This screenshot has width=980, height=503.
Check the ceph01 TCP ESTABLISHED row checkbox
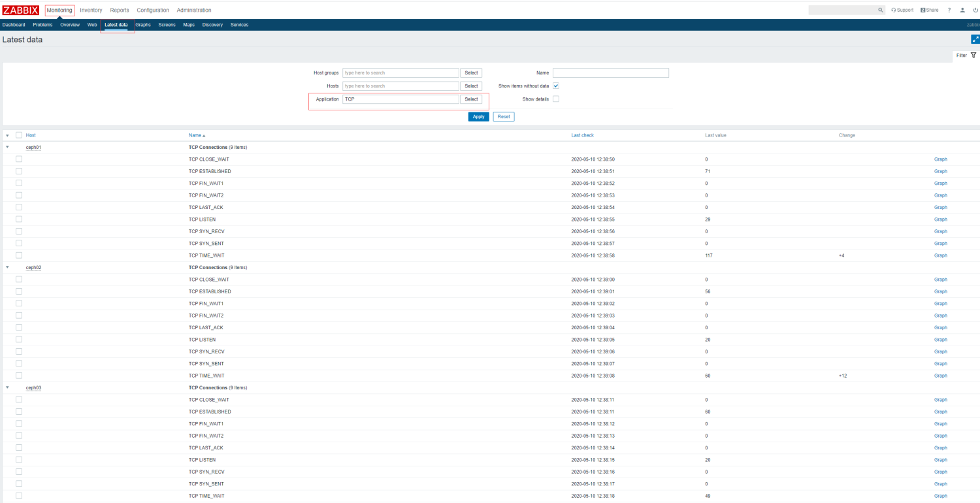click(x=19, y=171)
